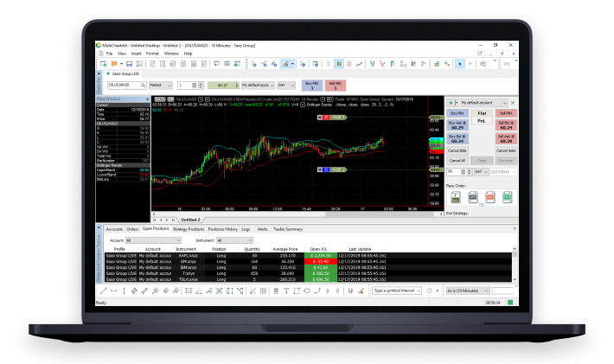
Task: Expand more Place Order icons arrow
Action: click(482, 205)
